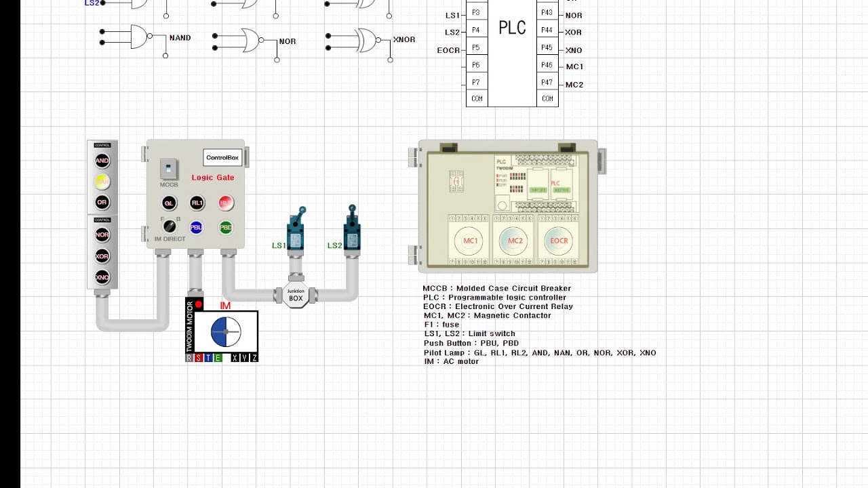Click the red motor indicator dot
868x488 pixels.
[199, 305]
